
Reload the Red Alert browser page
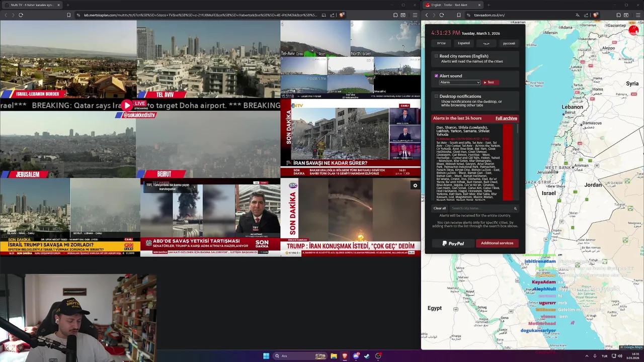[442, 15]
